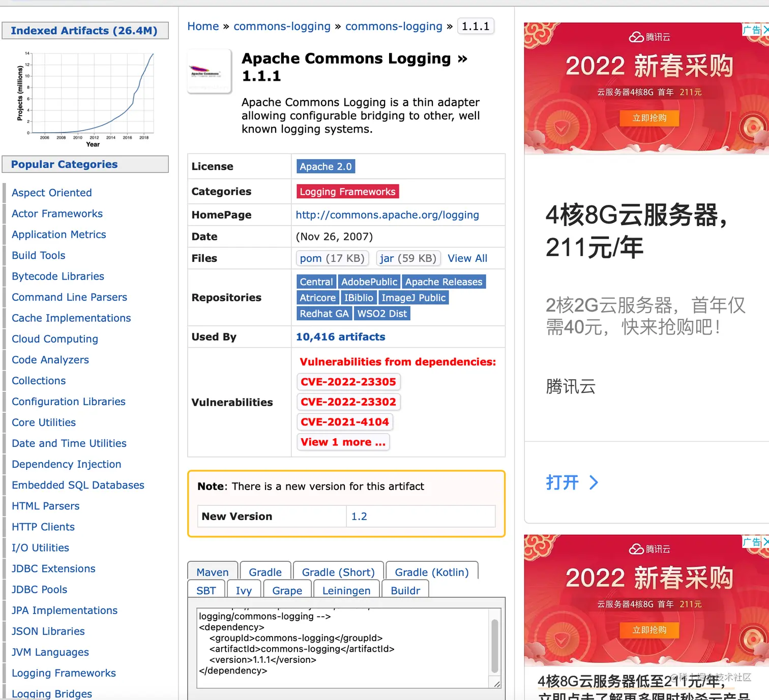The width and height of the screenshot is (769, 700).
Task: Open CVE-2022-23305 vulnerability details
Action: pos(348,381)
